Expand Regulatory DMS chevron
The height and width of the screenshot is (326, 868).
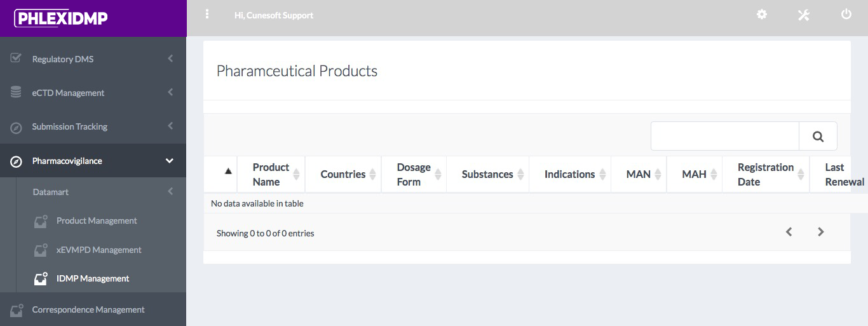point(170,58)
